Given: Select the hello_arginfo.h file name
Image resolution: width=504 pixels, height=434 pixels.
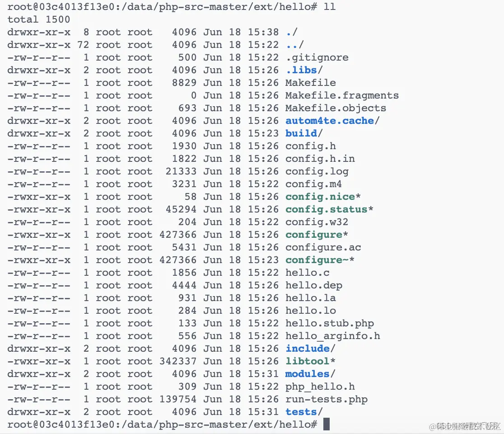Looking at the screenshot, I should click(333, 336).
